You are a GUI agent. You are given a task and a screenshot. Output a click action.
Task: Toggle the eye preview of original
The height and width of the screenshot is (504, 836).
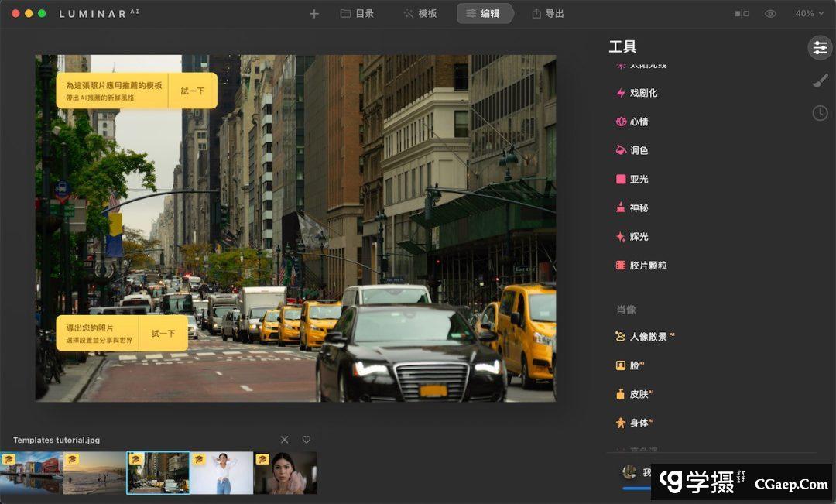pyautogui.click(x=770, y=14)
